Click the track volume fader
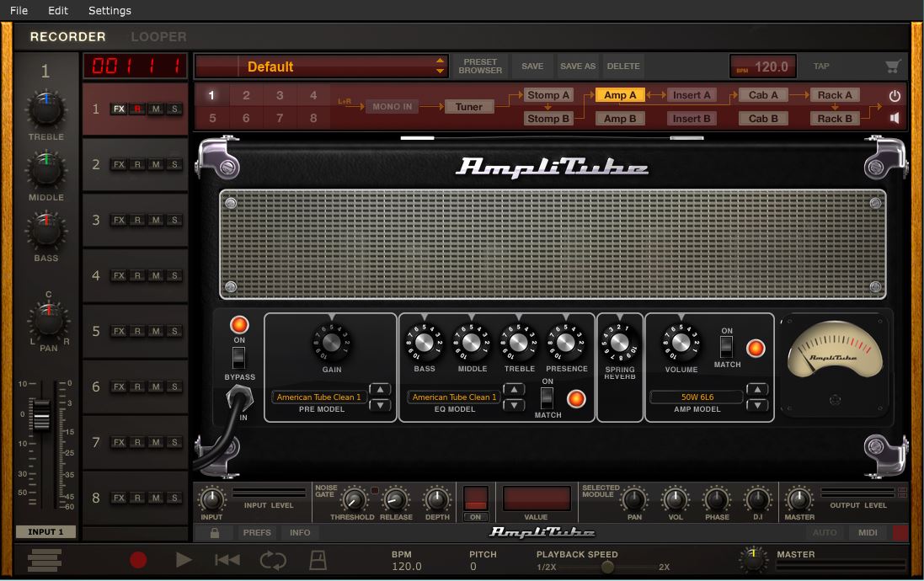 click(x=41, y=415)
